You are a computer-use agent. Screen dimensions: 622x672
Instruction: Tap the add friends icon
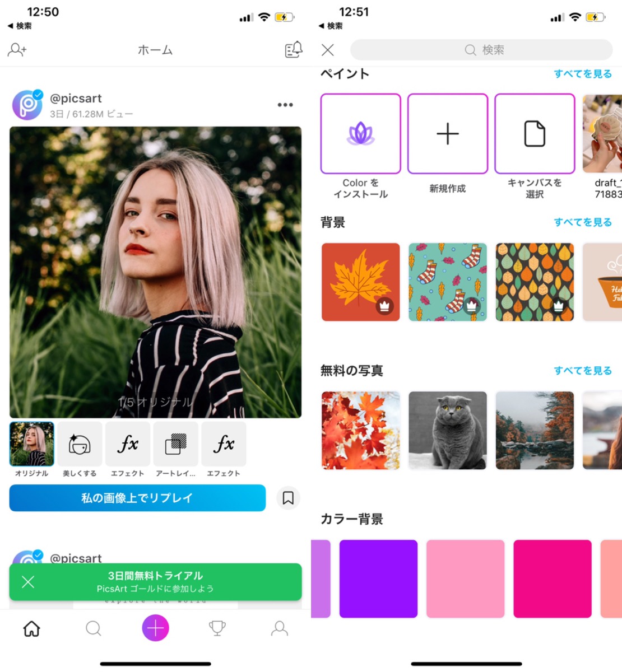click(x=17, y=49)
